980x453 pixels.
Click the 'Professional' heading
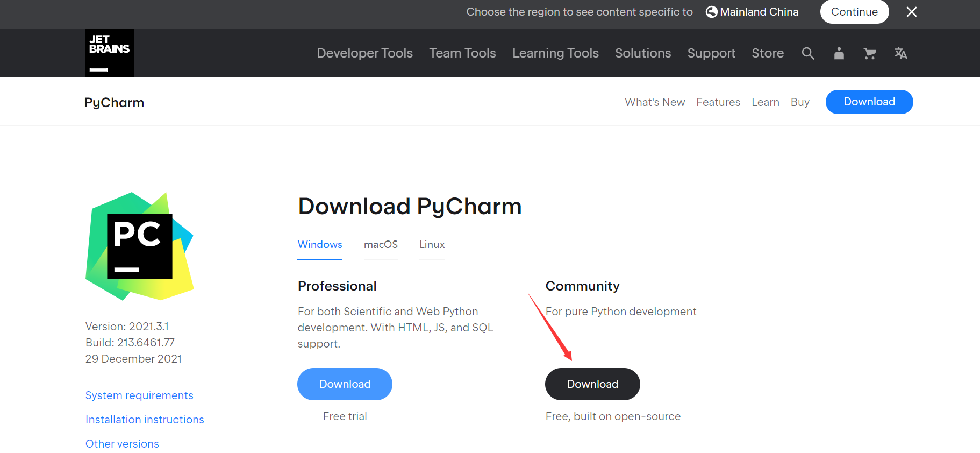(337, 286)
